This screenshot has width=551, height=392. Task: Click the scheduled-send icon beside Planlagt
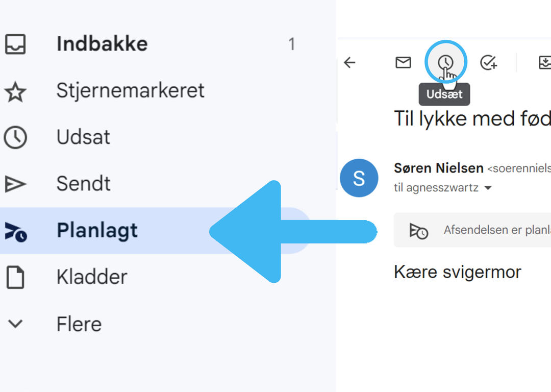tap(16, 232)
